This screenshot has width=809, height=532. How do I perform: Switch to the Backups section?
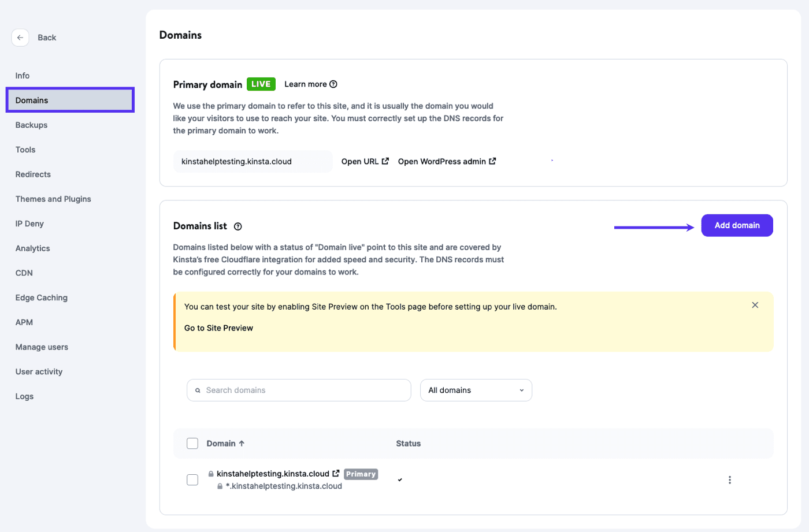[x=31, y=125]
